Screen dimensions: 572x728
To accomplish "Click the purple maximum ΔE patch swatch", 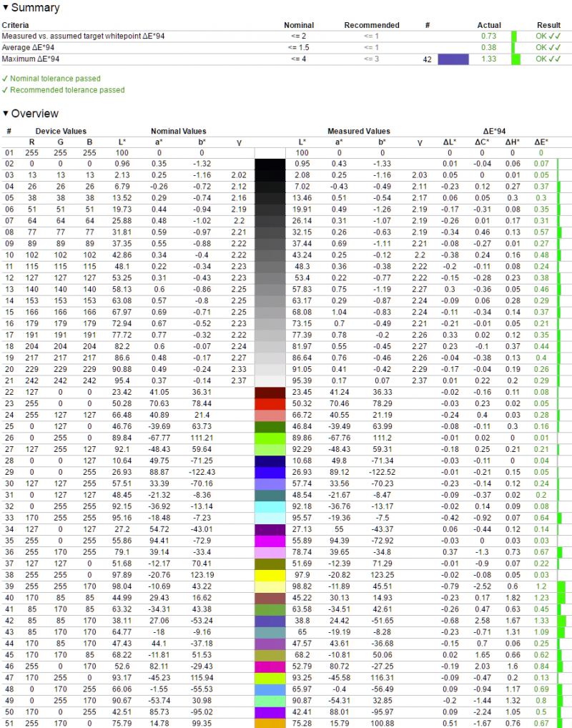I will tap(453, 59).
